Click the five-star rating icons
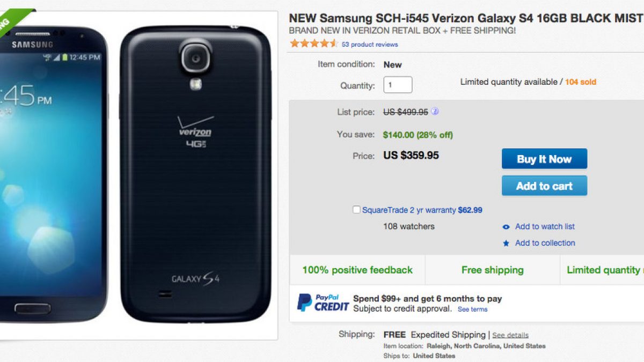The image size is (644, 362). tap(313, 44)
